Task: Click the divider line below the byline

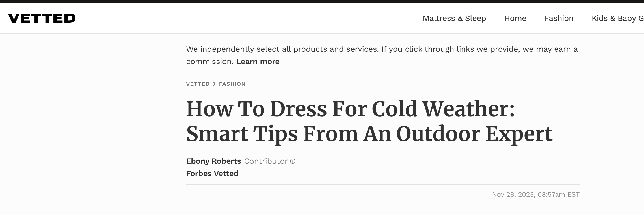Action: point(382,185)
